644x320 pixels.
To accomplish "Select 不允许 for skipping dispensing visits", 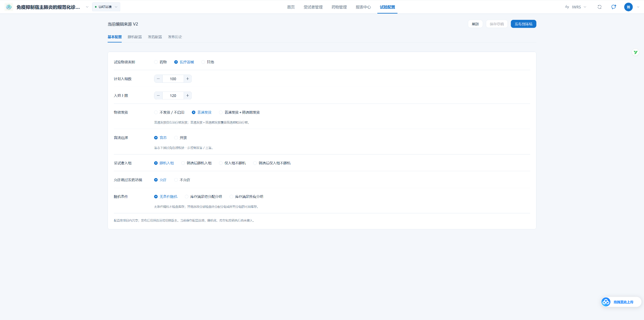I will pyautogui.click(x=182, y=180).
